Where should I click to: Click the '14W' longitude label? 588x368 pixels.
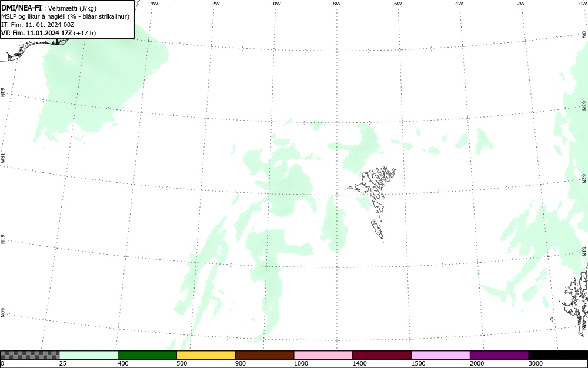click(x=153, y=4)
